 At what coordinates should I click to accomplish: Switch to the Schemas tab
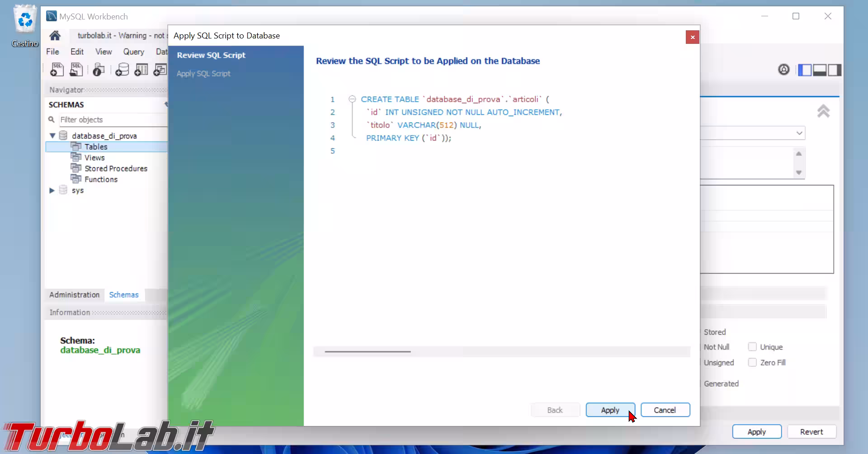pyautogui.click(x=124, y=295)
